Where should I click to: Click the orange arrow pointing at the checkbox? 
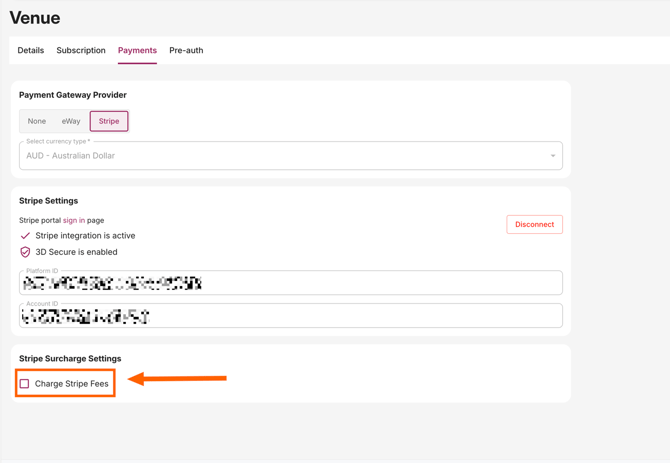[178, 379]
